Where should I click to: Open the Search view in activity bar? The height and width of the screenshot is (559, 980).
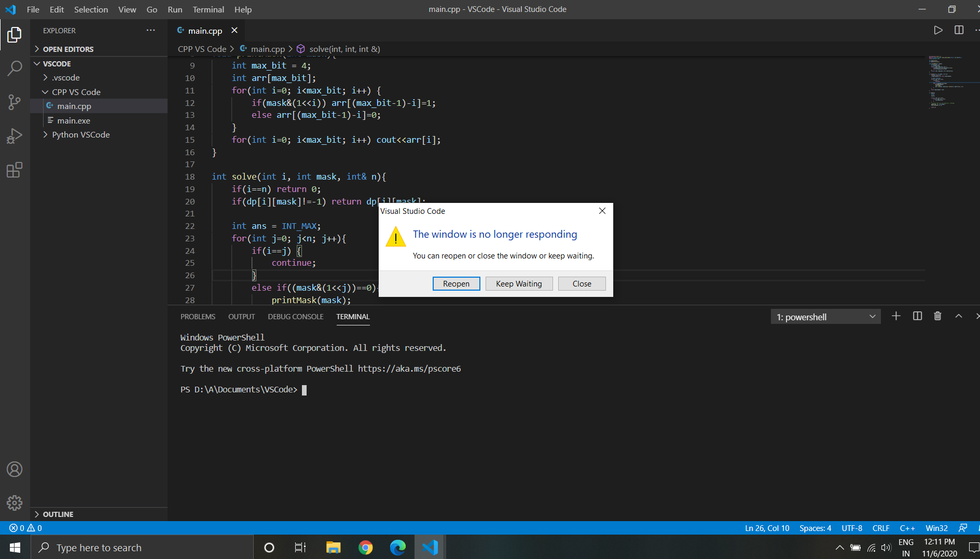pos(15,69)
